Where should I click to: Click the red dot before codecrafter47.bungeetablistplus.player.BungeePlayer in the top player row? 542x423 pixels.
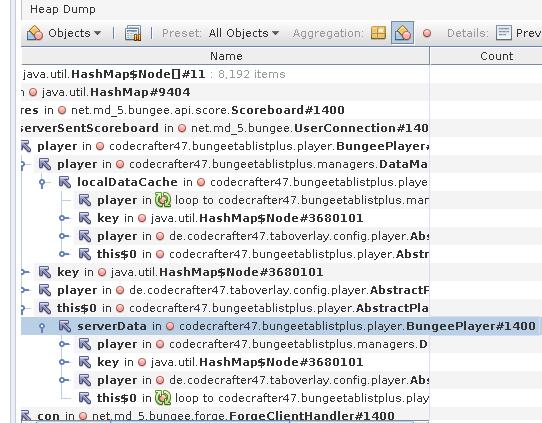click(100, 146)
